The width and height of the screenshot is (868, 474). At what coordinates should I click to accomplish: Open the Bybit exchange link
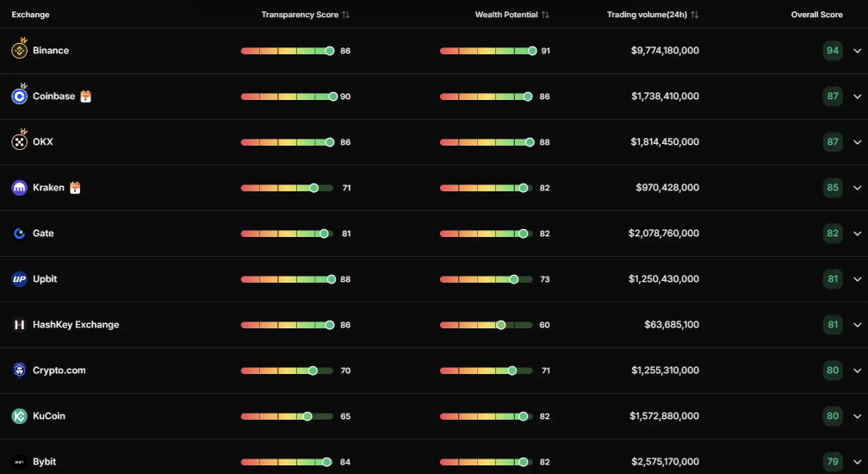(44, 462)
